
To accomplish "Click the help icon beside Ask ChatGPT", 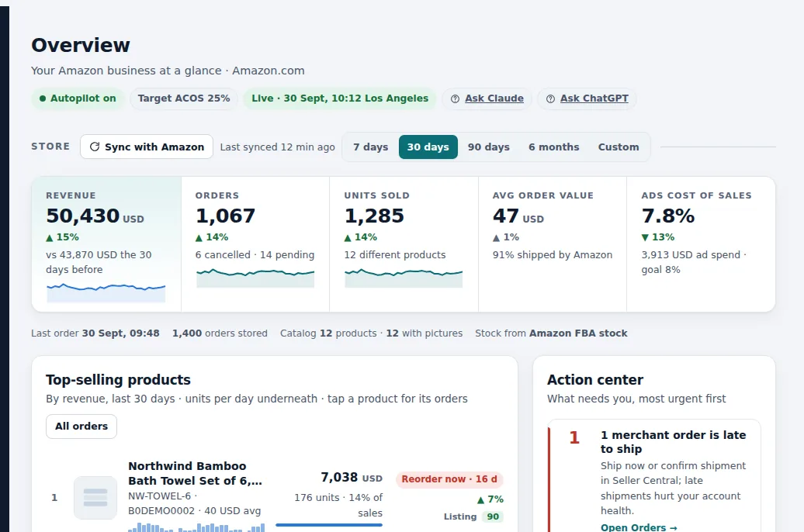I will click(550, 99).
